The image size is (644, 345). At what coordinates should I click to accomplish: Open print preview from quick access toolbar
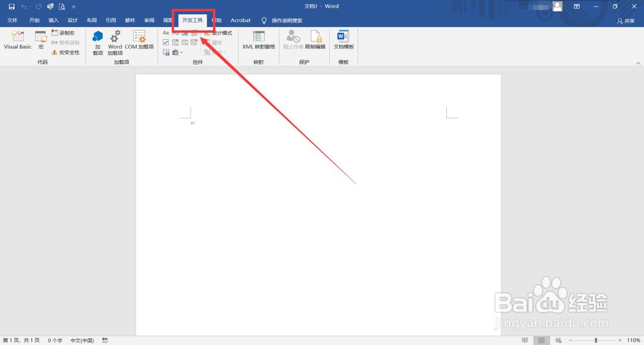[62, 6]
